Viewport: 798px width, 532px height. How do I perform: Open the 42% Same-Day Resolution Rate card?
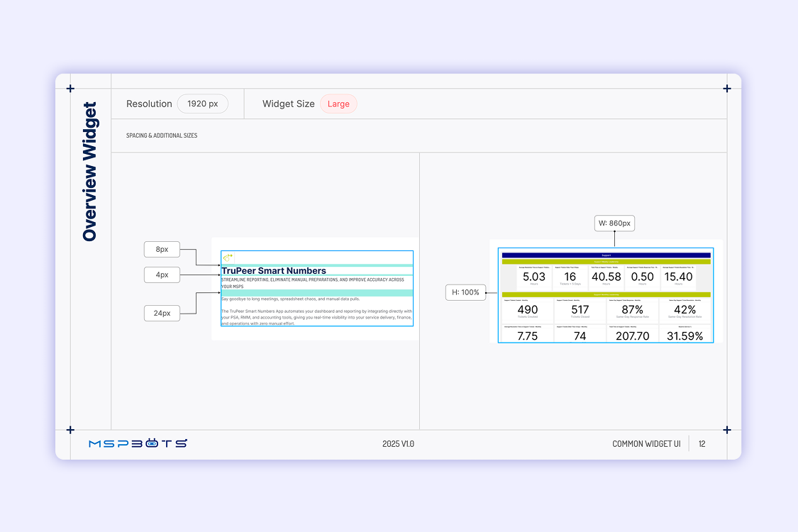(x=685, y=311)
